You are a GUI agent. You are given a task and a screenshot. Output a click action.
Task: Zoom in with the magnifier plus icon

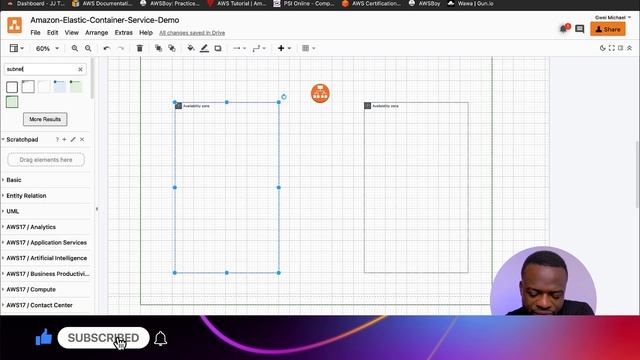tap(75, 48)
